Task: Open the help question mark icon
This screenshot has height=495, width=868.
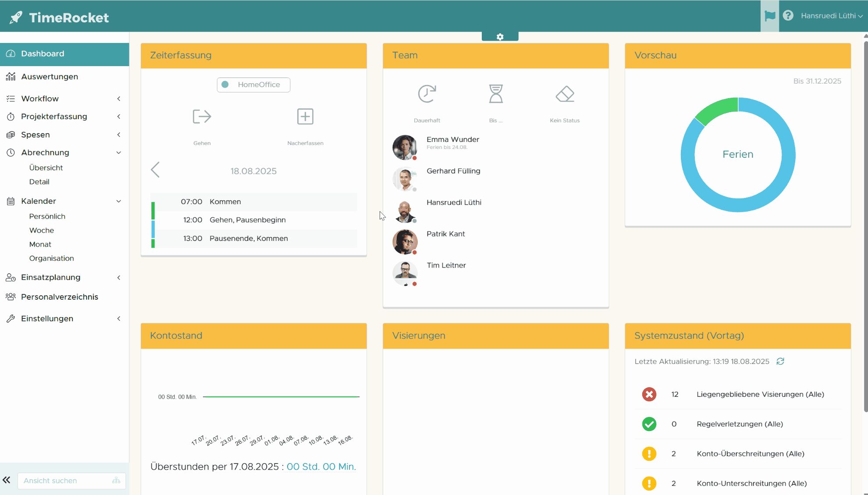Action: pos(788,16)
